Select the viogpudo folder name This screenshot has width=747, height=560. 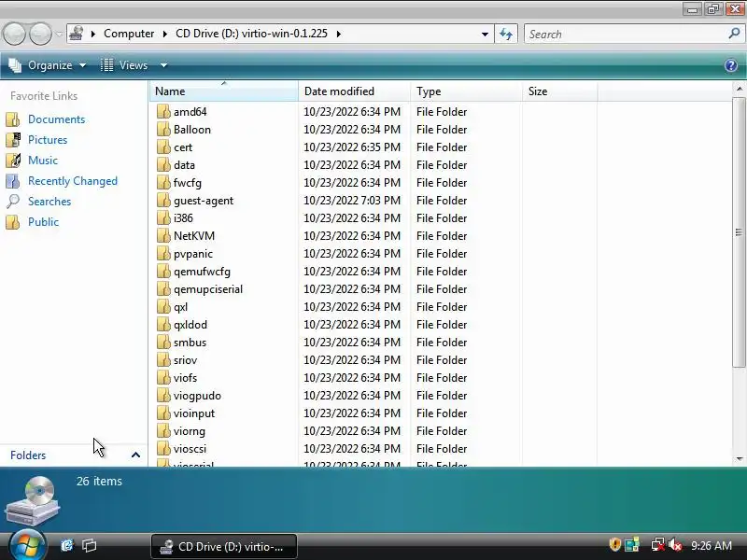pyautogui.click(x=197, y=395)
